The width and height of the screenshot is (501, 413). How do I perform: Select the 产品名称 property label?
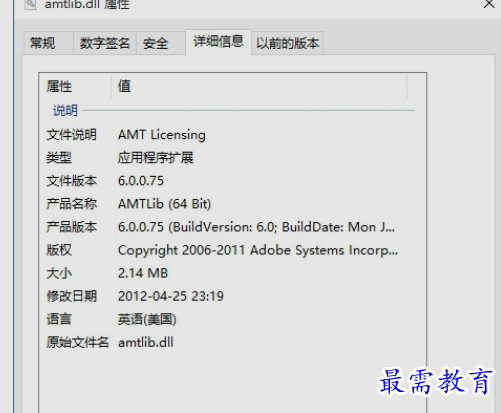71,204
